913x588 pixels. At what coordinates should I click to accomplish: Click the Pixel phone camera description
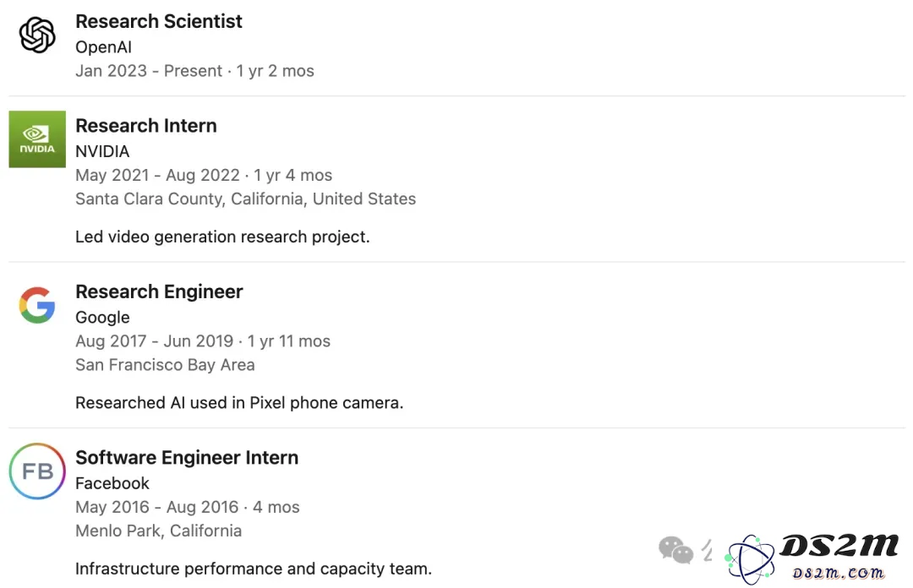pyautogui.click(x=239, y=403)
